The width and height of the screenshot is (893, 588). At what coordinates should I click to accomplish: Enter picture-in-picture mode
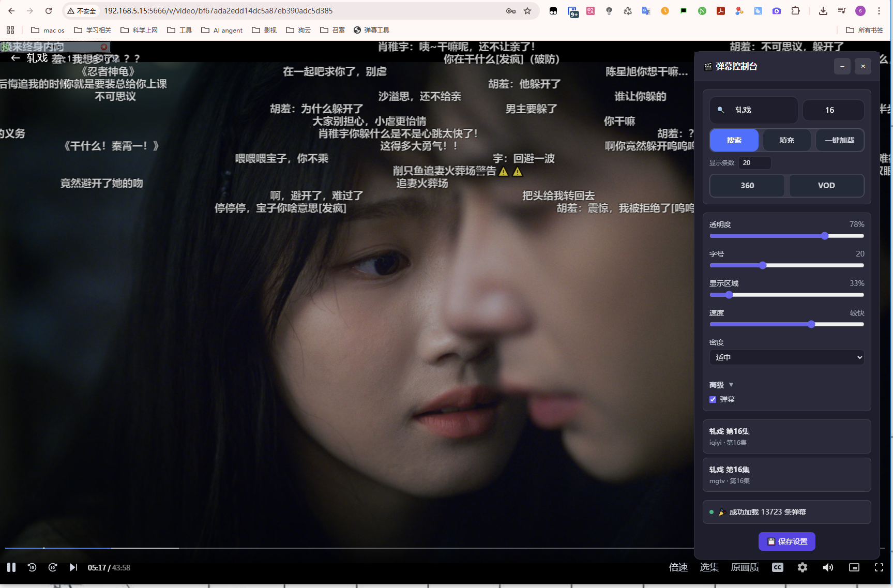point(854,567)
